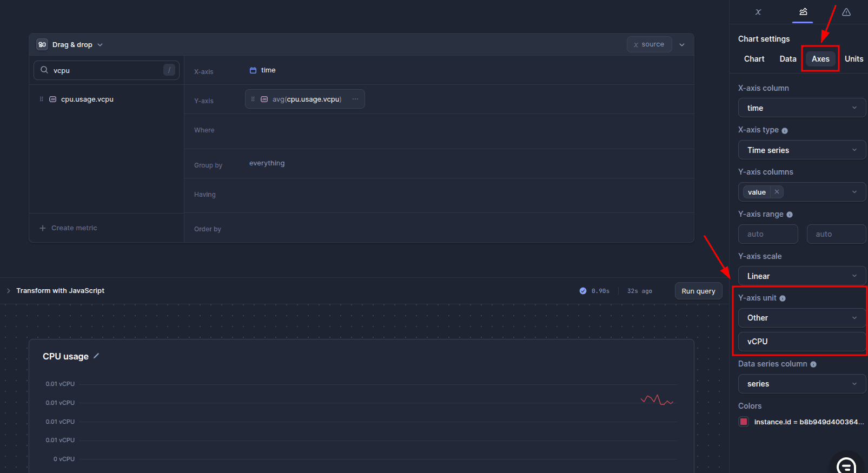Click the Y-axis unit info icon
The height and width of the screenshot is (473, 868).
[783, 298]
